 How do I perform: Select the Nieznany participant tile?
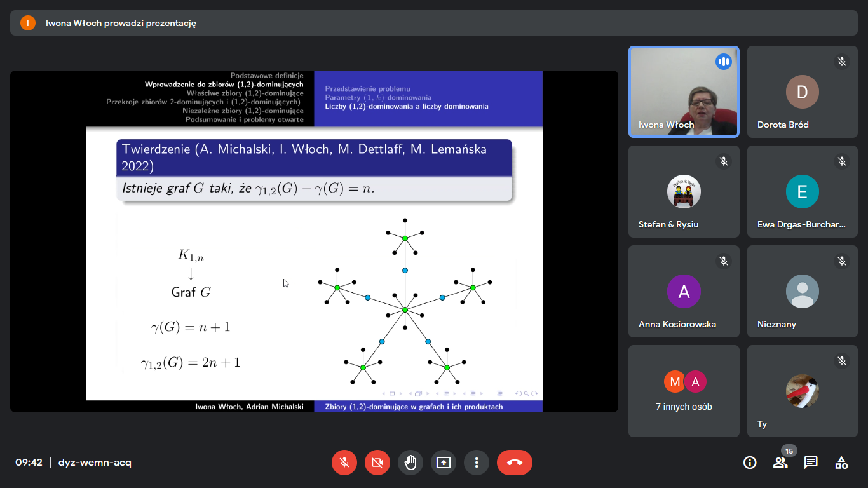pos(802,291)
